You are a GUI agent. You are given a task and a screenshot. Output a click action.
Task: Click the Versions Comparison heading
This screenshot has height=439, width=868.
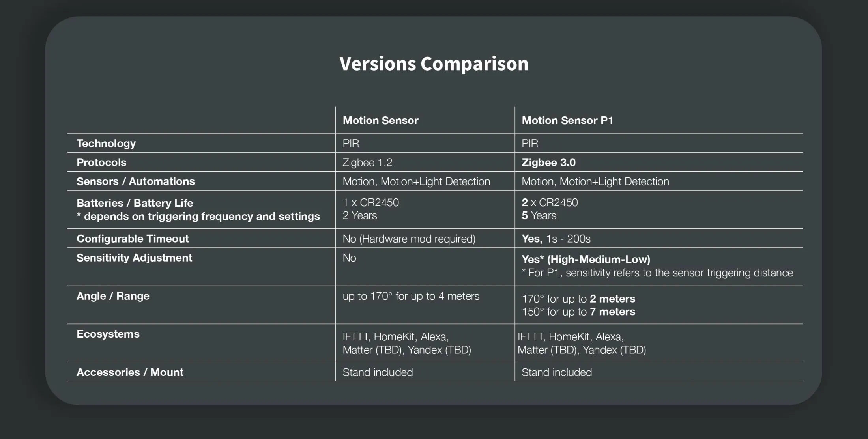point(434,64)
